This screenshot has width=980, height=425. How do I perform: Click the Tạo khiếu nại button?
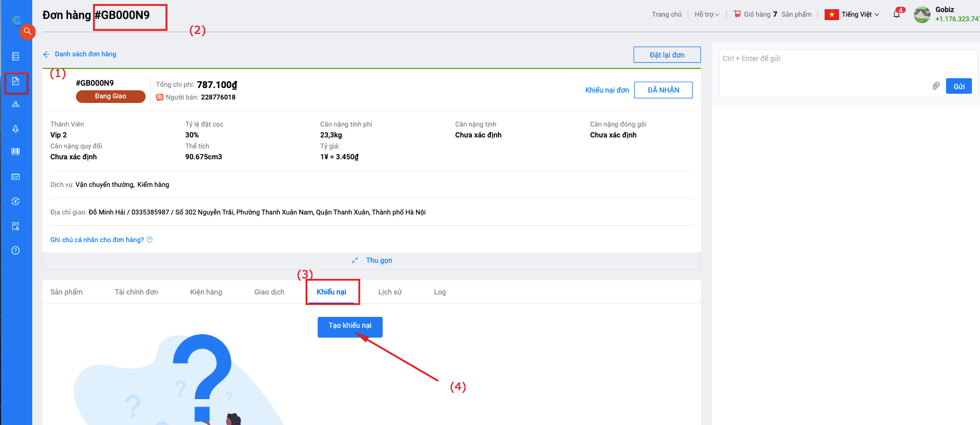350,326
